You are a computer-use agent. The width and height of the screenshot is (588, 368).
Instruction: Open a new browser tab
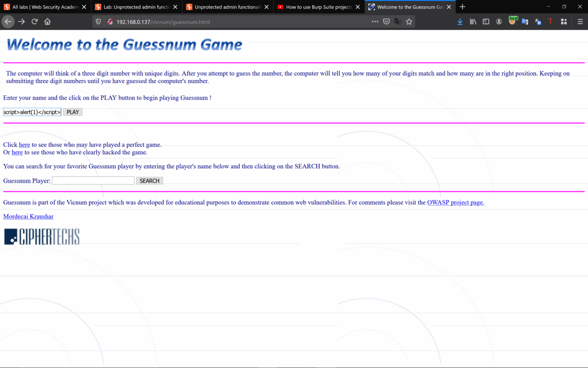tap(463, 7)
